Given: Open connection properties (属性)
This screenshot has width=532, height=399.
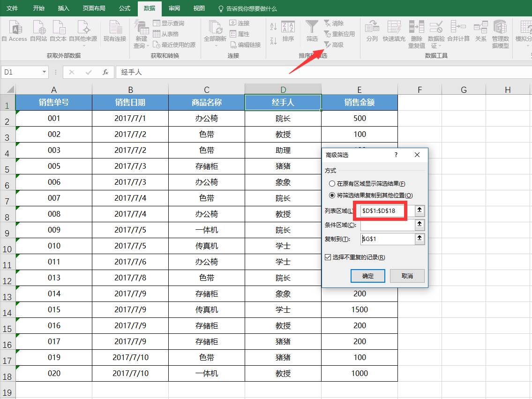Looking at the screenshot, I should (240, 34).
